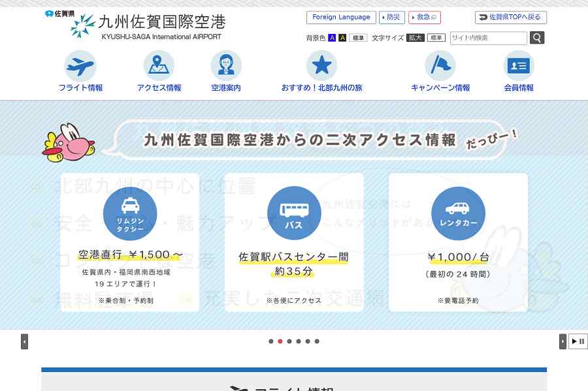Select sixth slide indicator dot

317,341
